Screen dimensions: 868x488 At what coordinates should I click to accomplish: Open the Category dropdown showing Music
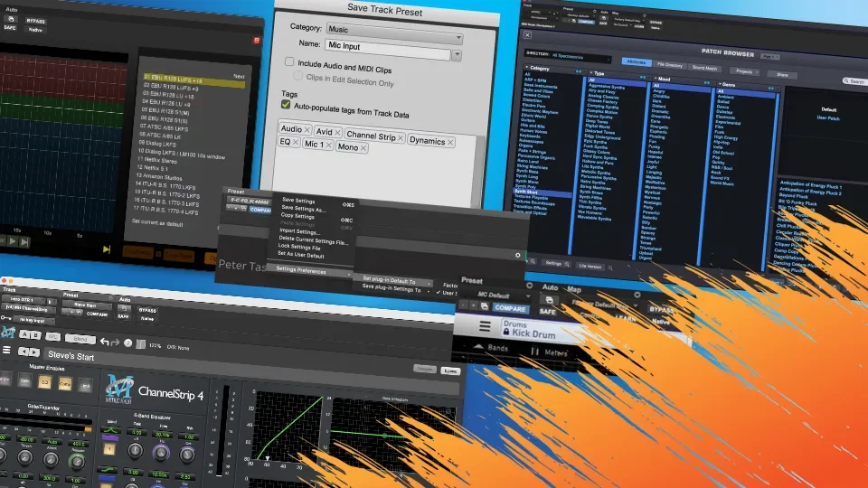pyautogui.click(x=394, y=33)
